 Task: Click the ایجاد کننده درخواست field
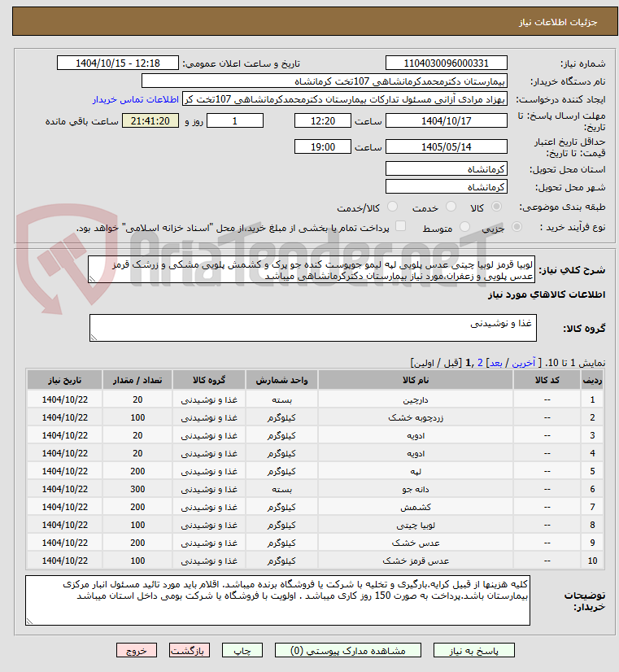tap(345, 99)
